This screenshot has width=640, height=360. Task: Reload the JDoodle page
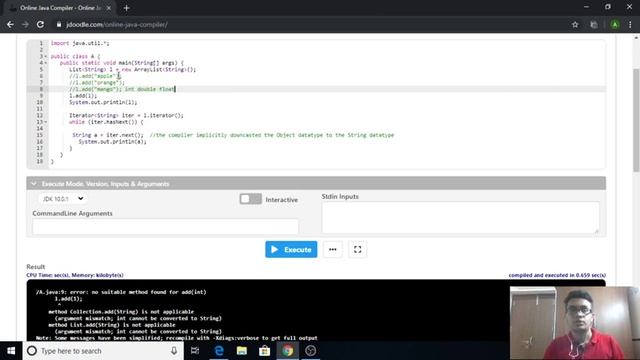click(40, 24)
